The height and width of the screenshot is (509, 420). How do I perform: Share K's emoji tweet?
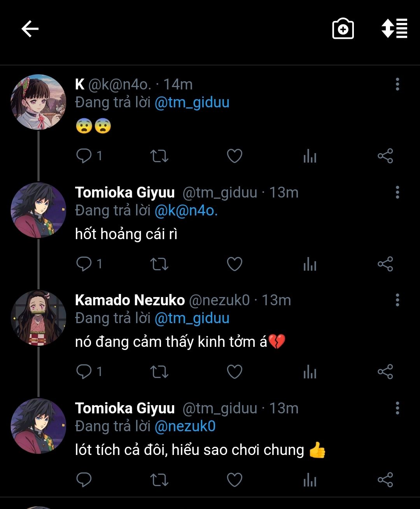pyautogui.click(x=385, y=156)
